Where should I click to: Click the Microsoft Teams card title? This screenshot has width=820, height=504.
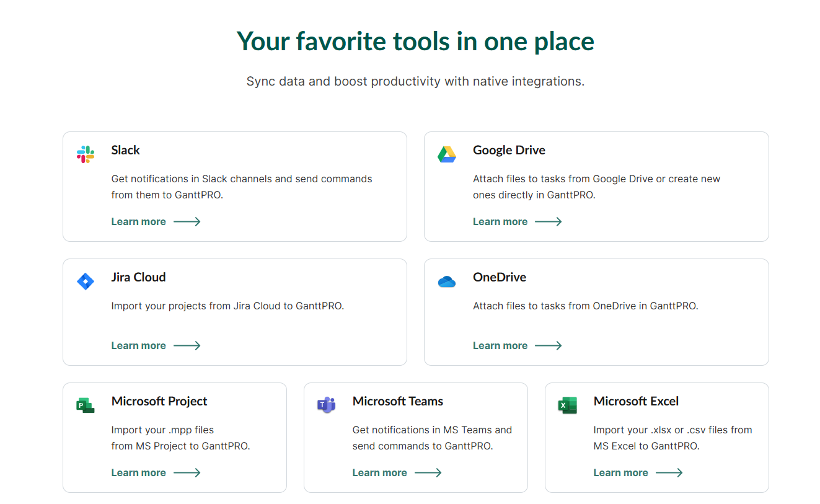click(398, 401)
